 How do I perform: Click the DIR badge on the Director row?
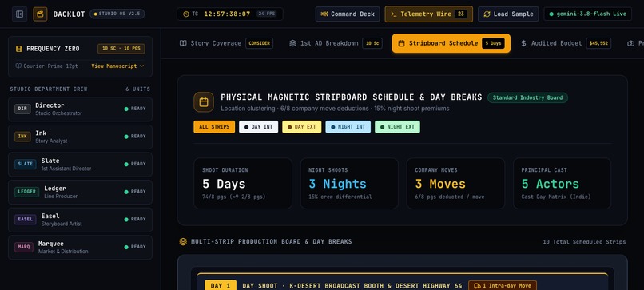click(x=22, y=109)
